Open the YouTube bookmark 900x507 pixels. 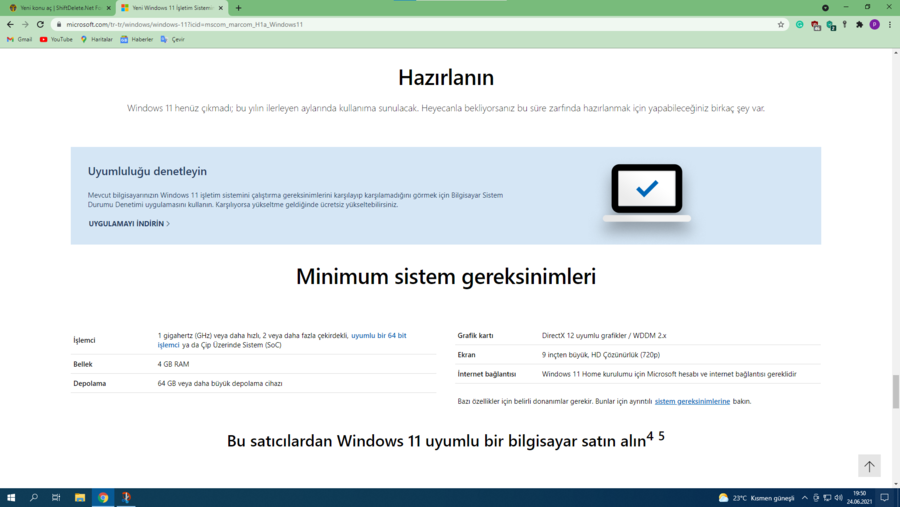(56, 40)
